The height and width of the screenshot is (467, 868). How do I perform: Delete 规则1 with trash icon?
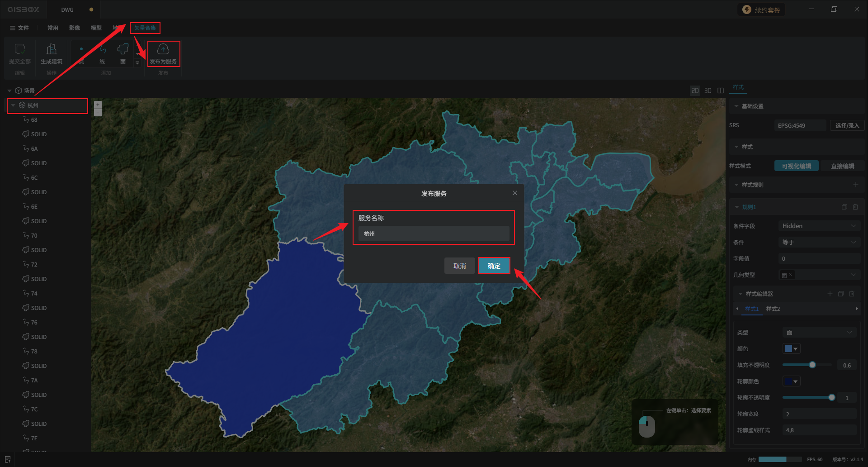pyautogui.click(x=855, y=207)
